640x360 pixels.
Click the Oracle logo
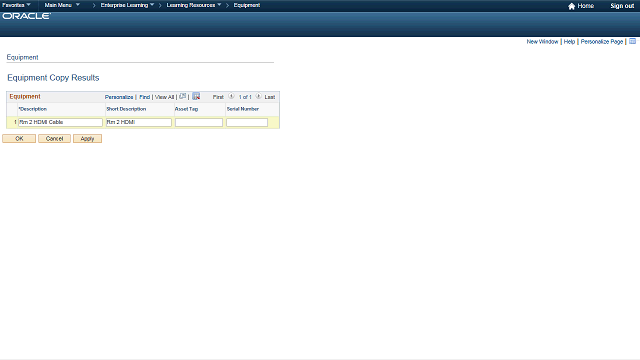coord(27,16)
